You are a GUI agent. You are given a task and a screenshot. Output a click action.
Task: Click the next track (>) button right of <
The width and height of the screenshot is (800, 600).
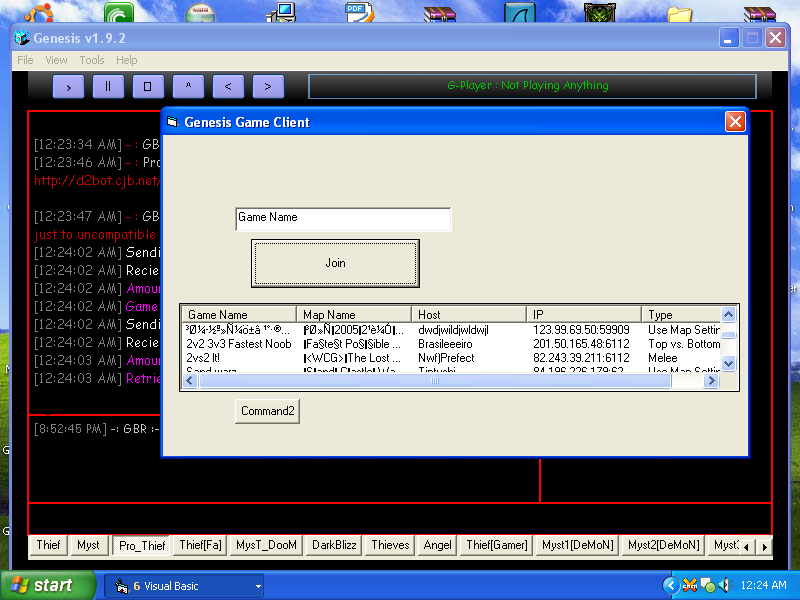tap(268, 86)
